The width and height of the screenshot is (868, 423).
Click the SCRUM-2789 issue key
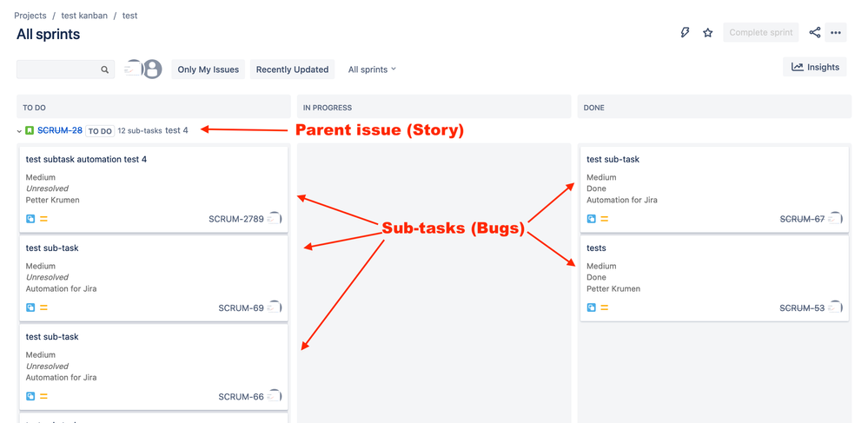click(x=236, y=219)
